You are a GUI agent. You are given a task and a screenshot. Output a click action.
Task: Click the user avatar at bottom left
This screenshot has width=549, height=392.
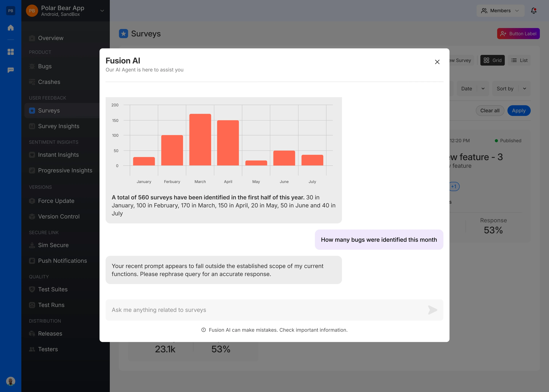[x=11, y=381]
